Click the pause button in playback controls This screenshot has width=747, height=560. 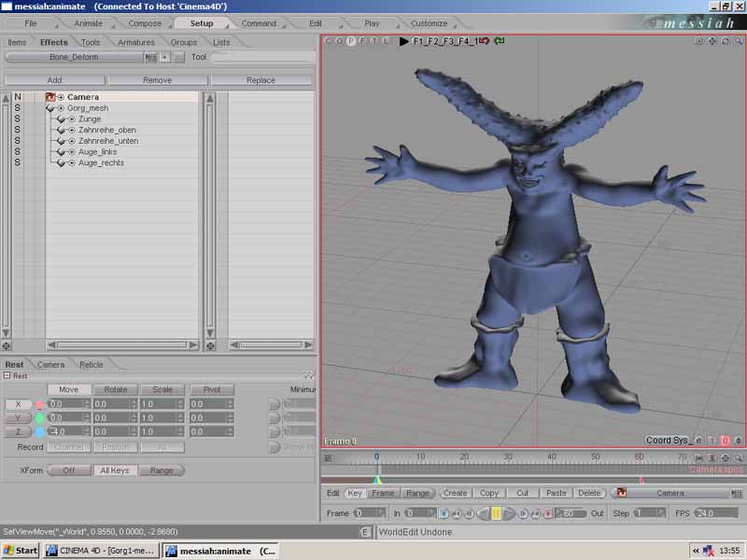[x=496, y=513]
